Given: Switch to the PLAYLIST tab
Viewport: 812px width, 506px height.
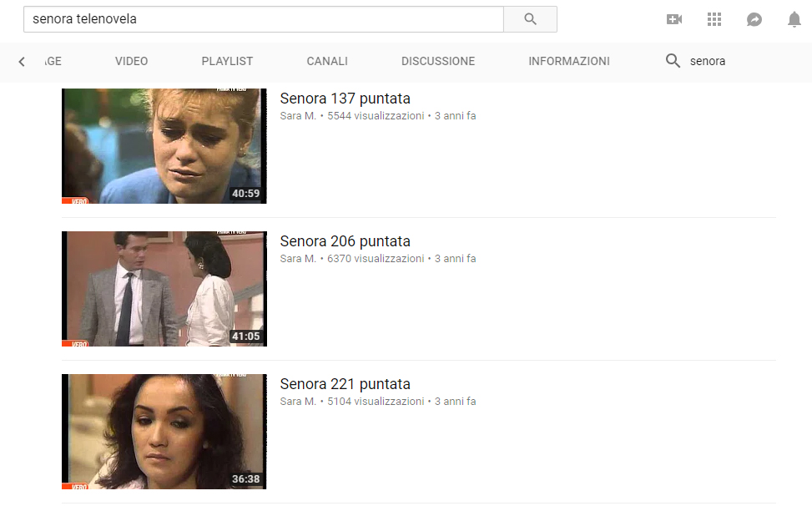Looking at the screenshot, I should pos(227,61).
